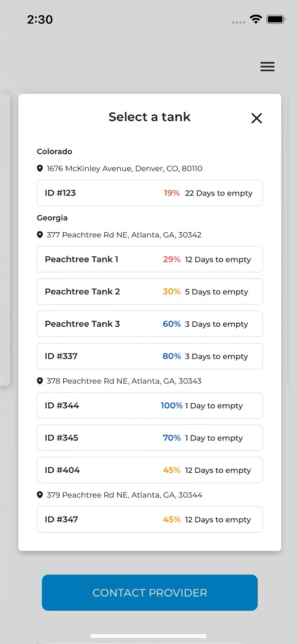This screenshot has width=298, height=644.
Task: Tap the location pin for 377 Peachtree Rd
Action: [40, 234]
